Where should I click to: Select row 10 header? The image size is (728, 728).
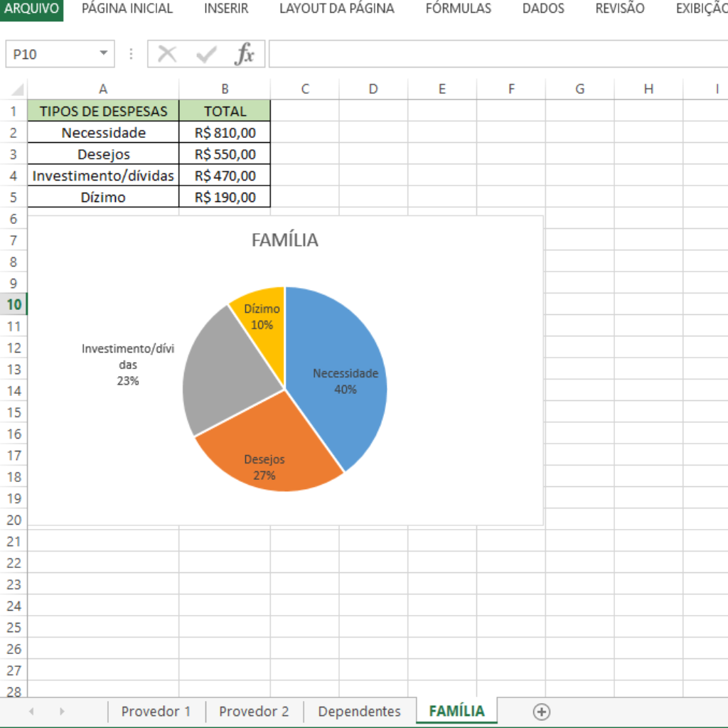point(14,305)
